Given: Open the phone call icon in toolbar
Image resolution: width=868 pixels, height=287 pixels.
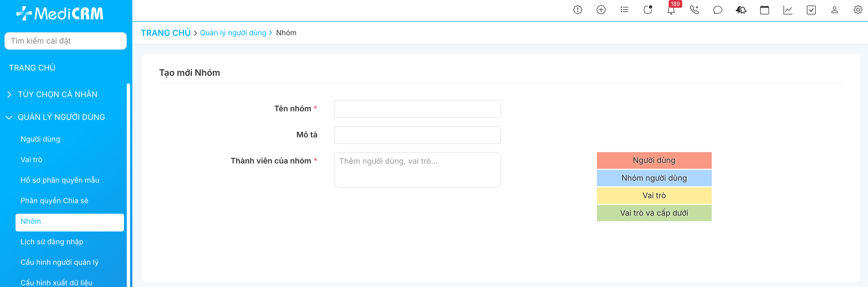Looking at the screenshot, I should click(x=694, y=10).
